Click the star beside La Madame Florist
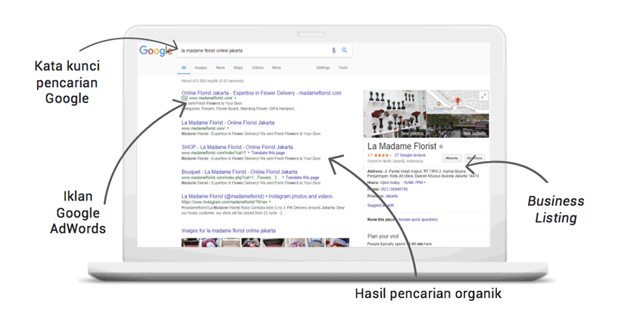 (x=442, y=146)
